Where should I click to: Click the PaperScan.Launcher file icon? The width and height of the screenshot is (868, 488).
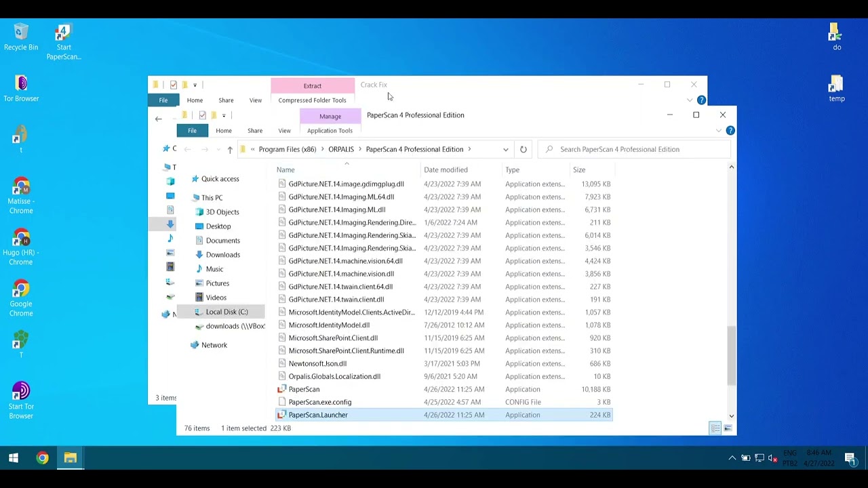coord(281,415)
